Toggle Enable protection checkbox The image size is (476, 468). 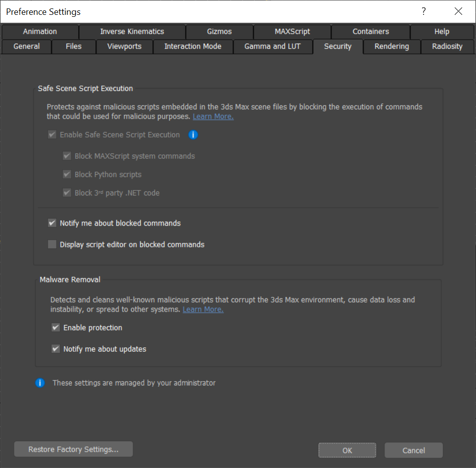pos(55,328)
